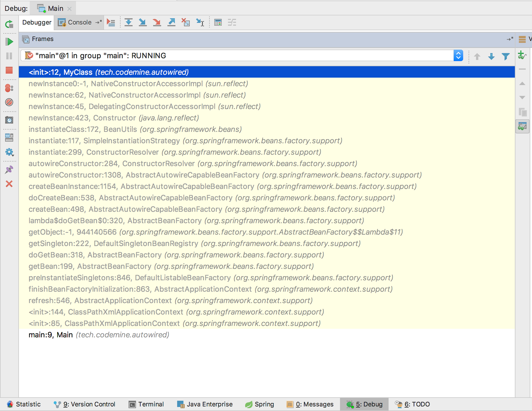
Task: Close the Main debug tab
Action: pos(69,9)
